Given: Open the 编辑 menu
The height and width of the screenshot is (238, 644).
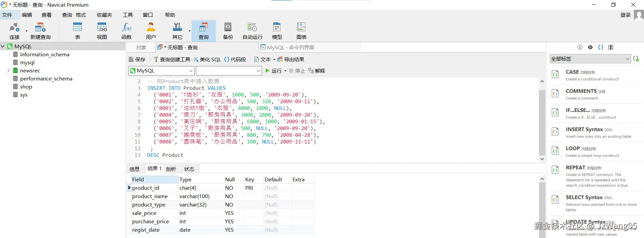Looking at the screenshot, I should pos(27,15).
